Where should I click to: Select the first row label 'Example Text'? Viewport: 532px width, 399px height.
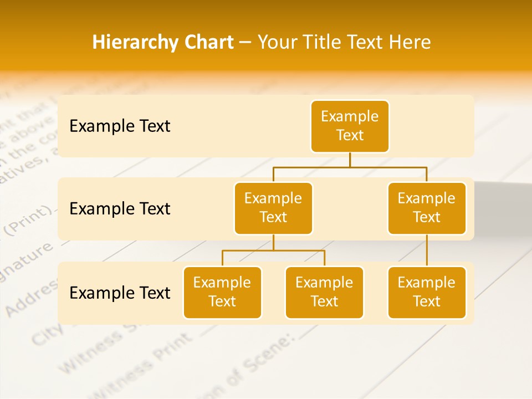coord(120,126)
